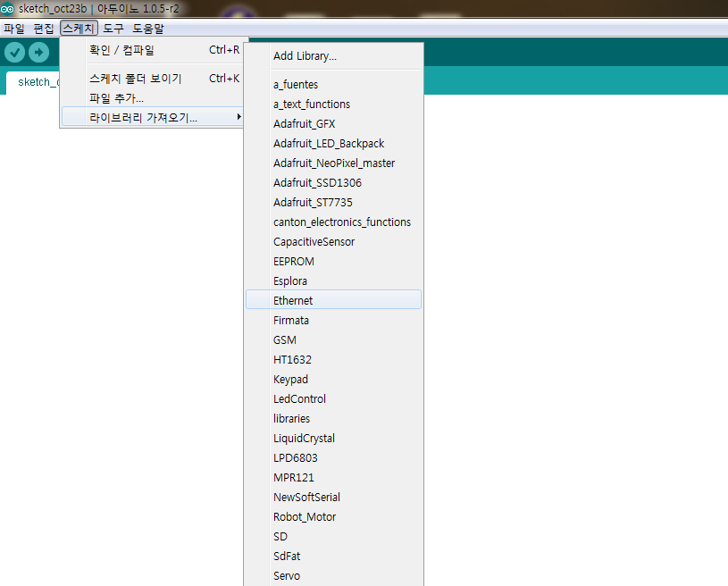Import the a_fuentes library

click(333, 85)
